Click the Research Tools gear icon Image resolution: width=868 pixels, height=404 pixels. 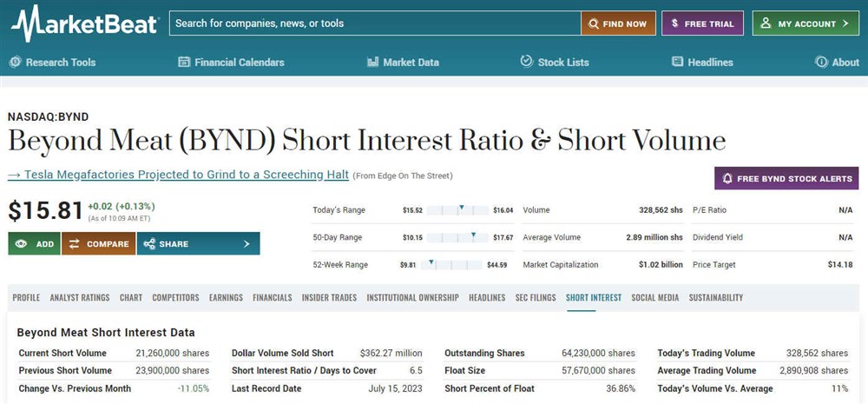(x=16, y=62)
